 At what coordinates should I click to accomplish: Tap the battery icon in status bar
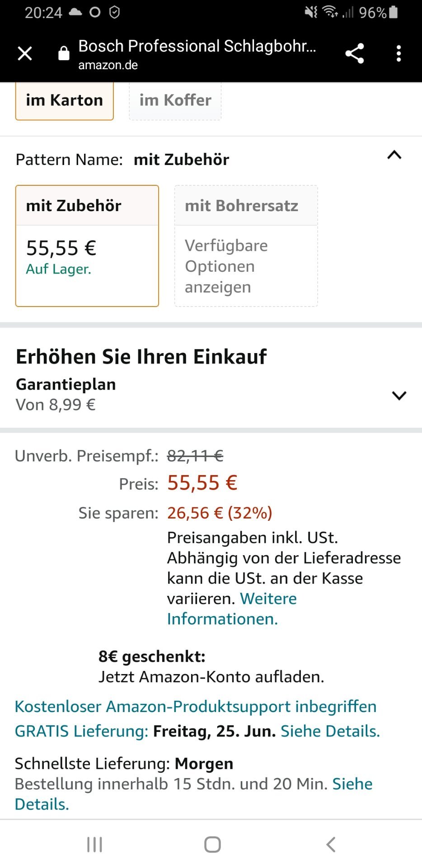(x=393, y=12)
